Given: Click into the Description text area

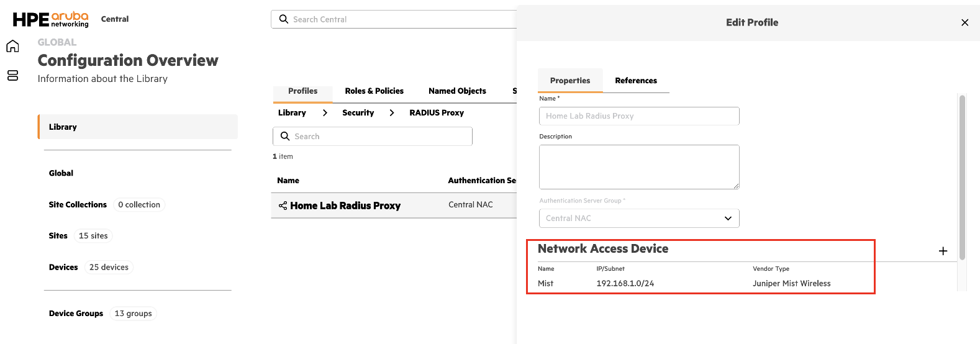Looking at the screenshot, I should coord(639,167).
